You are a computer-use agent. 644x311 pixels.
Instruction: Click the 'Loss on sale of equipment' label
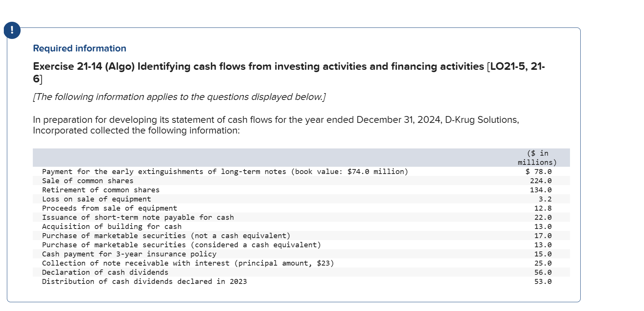pyautogui.click(x=97, y=199)
